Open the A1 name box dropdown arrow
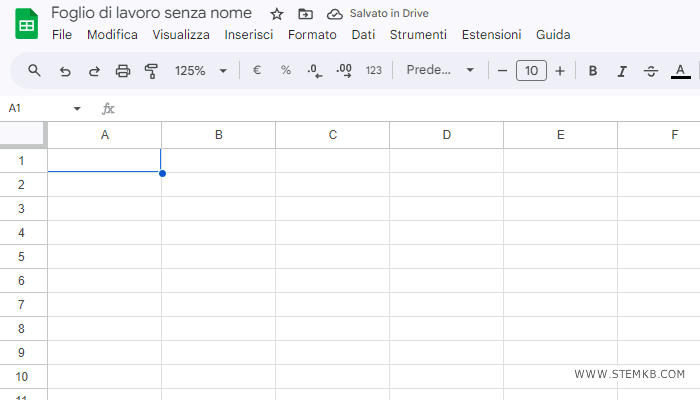 pos(77,108)
